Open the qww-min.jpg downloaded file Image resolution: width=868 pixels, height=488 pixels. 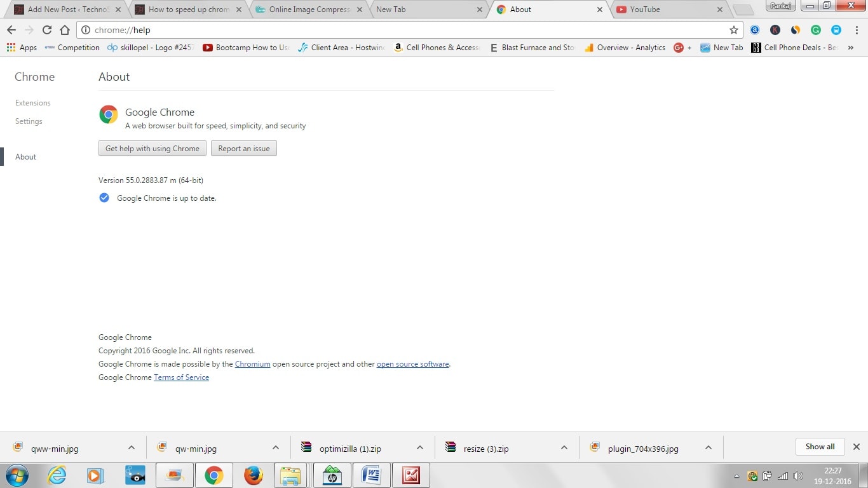[55, 449]
